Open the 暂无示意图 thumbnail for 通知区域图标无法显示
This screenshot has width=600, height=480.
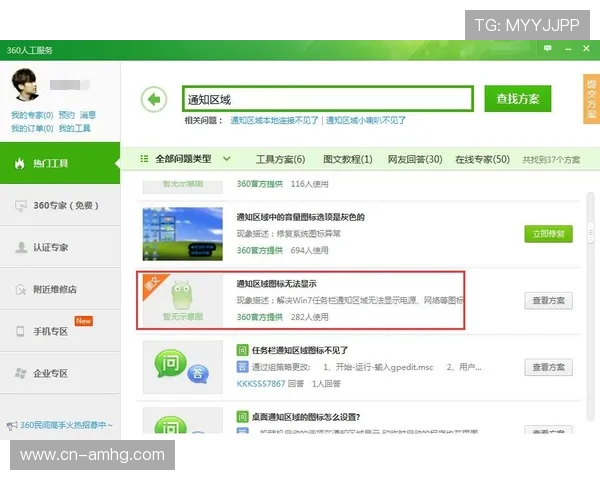(x=183, y=300)
